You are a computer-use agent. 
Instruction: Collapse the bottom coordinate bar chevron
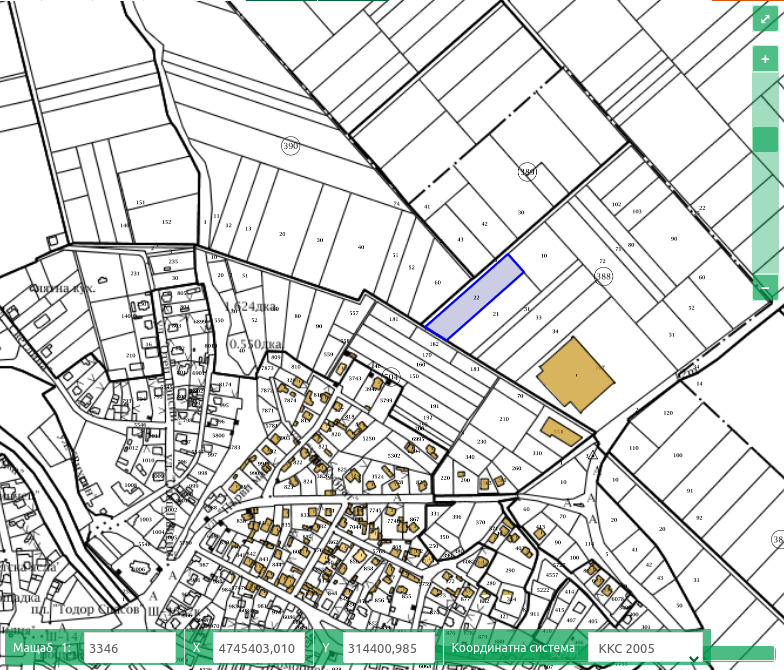coord(694,659)
